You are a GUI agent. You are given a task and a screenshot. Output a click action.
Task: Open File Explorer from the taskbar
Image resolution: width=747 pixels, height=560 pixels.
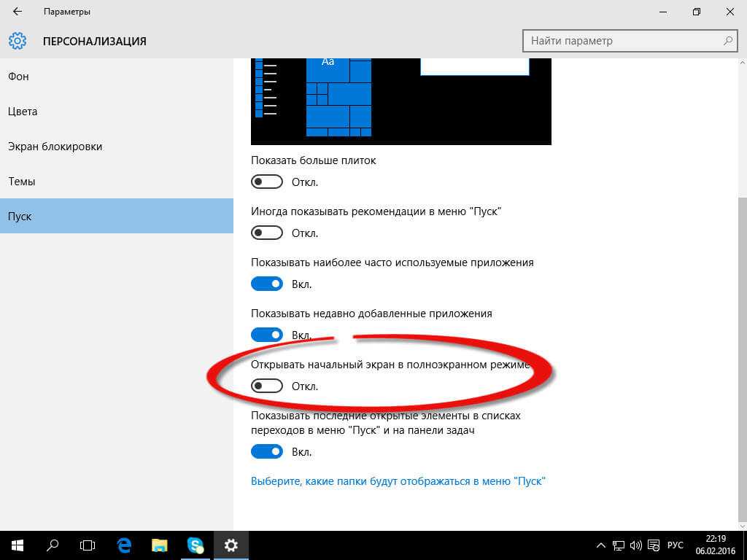(160, 545)
